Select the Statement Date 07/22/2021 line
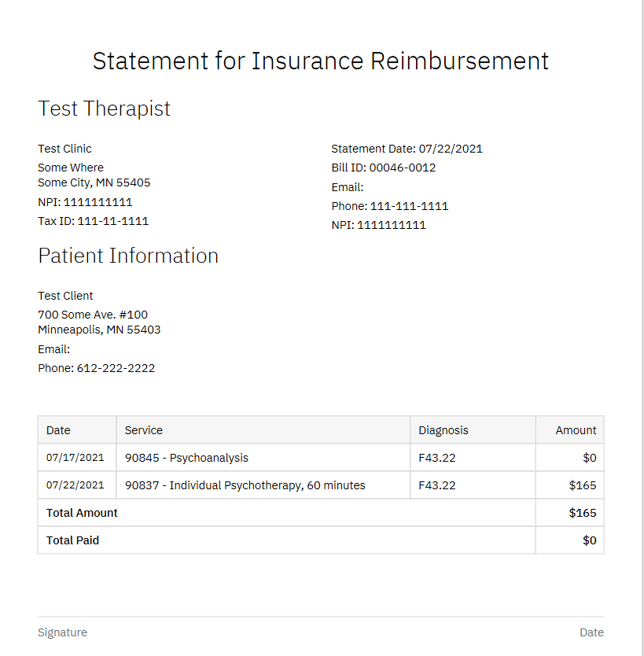644x656 pixels. click(x=407, y=149)
